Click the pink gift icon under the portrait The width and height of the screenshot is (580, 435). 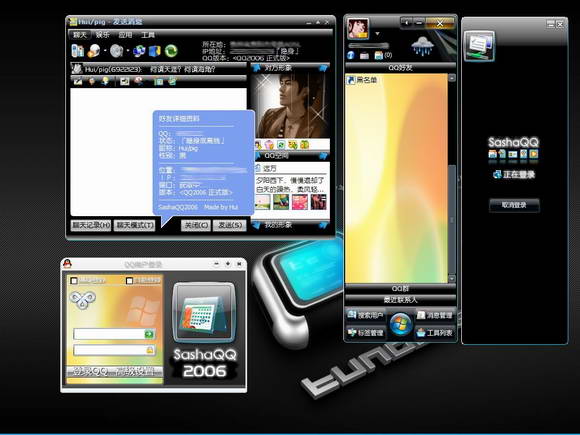pos(269,145)
